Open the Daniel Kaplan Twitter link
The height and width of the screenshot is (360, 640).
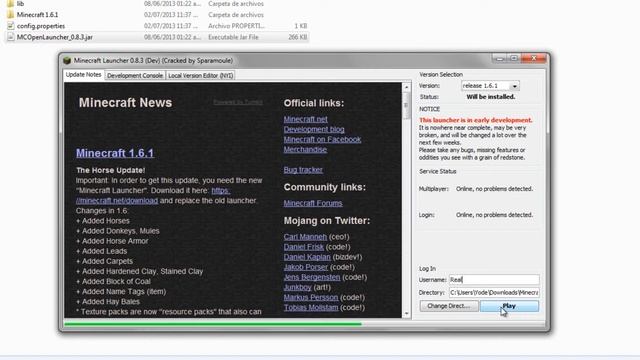[x=307, y=257]
